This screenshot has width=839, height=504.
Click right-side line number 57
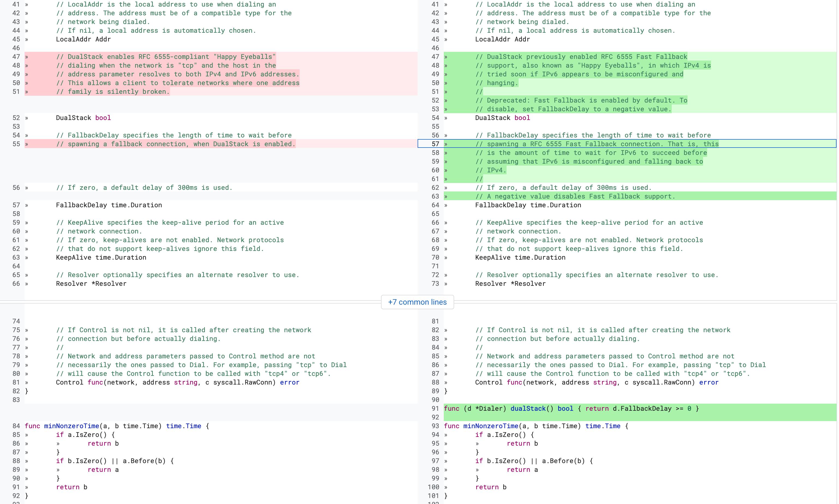pos(435,144)
